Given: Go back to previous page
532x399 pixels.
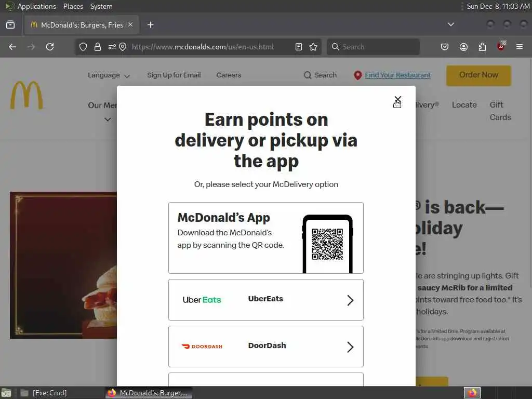Looking at the screenshot, I should click(12, 47).
